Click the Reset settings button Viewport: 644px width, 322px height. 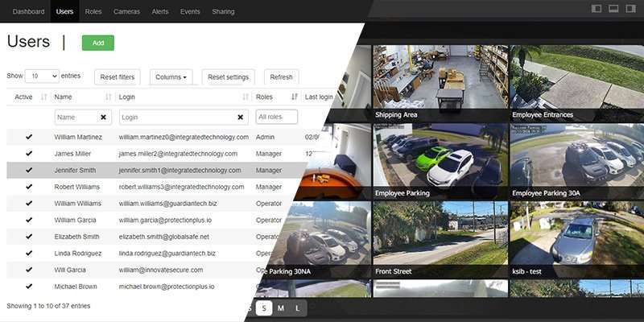(228, 77)
